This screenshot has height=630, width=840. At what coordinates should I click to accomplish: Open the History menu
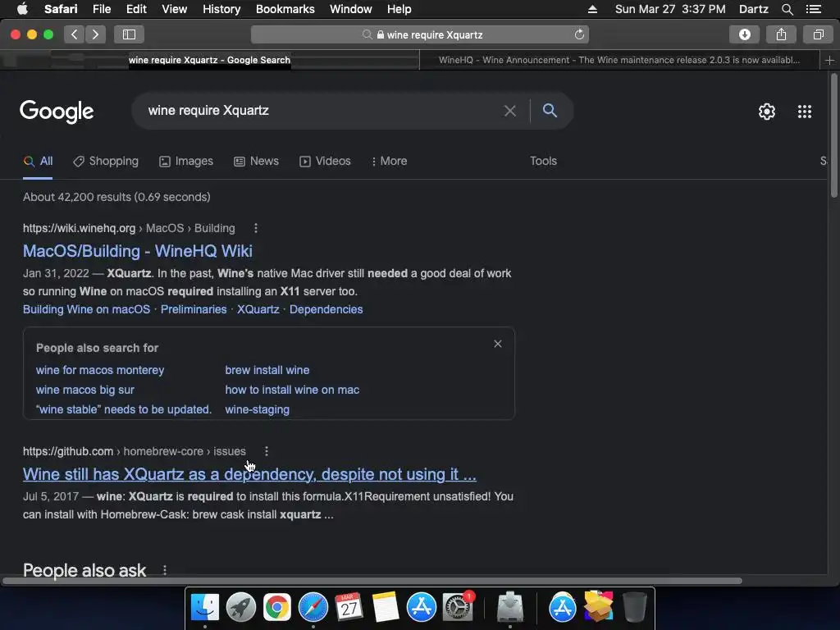click(221, 9)
